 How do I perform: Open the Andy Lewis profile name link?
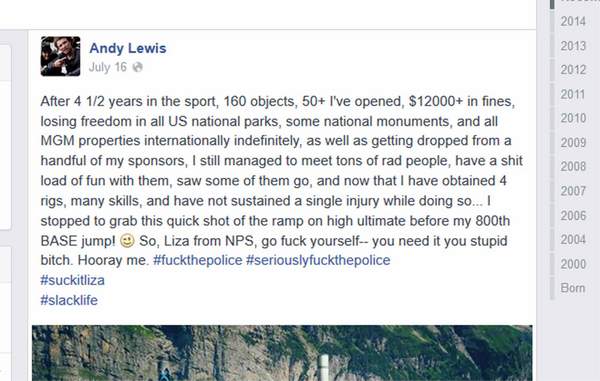128,48
